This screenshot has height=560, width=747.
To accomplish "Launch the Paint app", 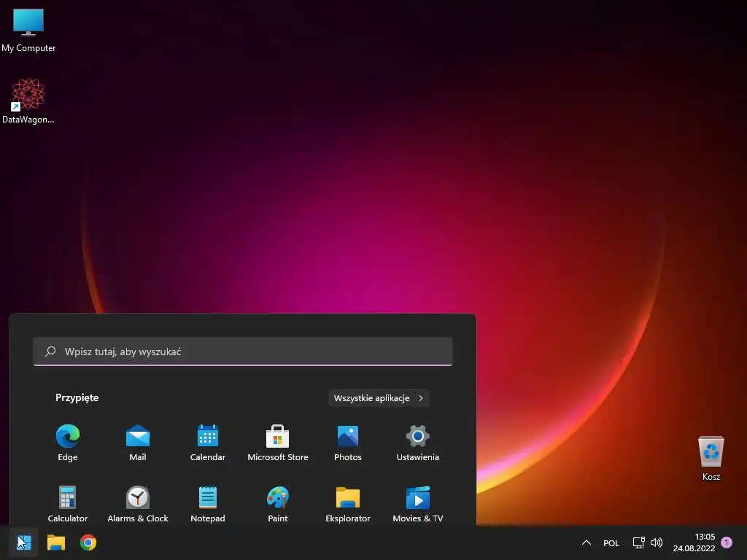I will [278, 504].
